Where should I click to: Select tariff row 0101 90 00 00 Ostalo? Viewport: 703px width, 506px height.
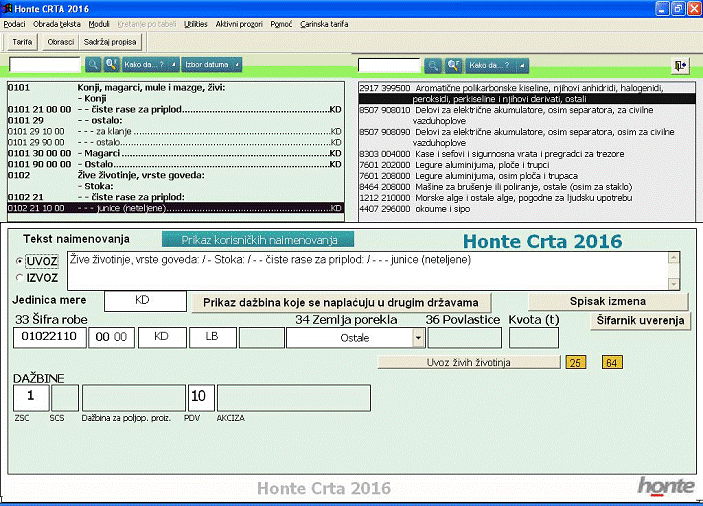point(175,164)
